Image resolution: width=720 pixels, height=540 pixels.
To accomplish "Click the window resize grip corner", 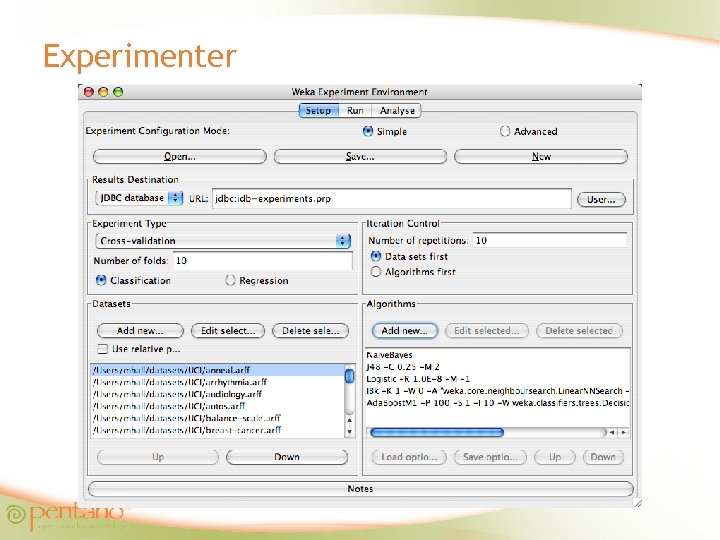I will 638,503.
